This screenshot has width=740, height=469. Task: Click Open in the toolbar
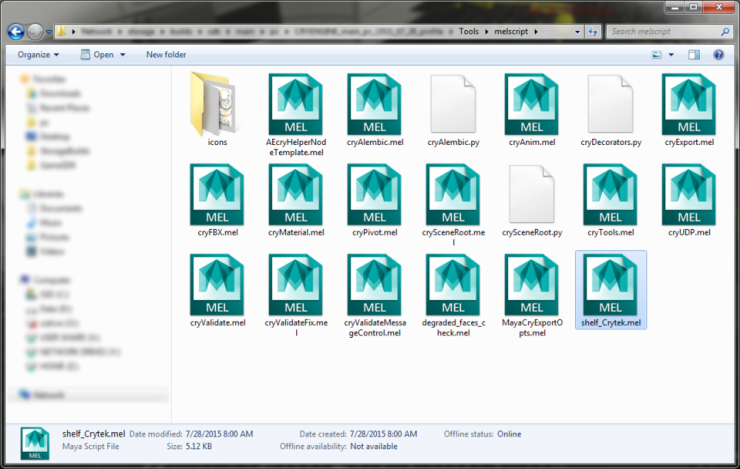coord(98,55)
